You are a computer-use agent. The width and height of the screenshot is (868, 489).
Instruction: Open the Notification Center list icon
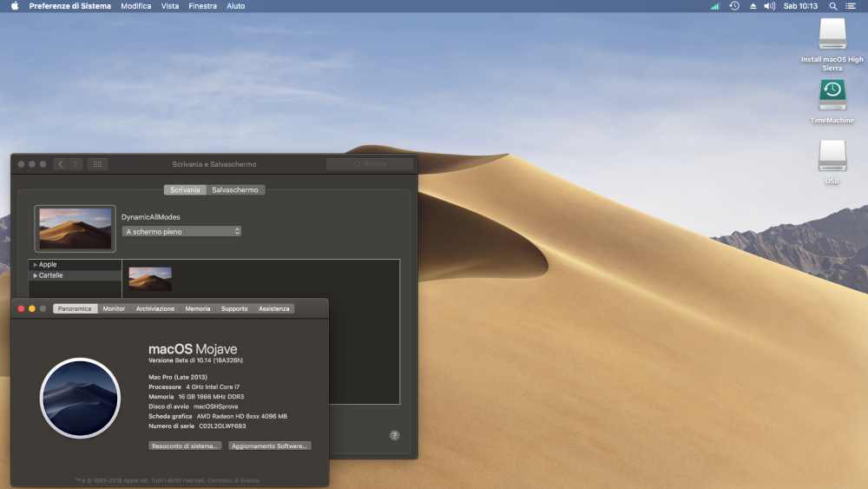click(851, 6)
